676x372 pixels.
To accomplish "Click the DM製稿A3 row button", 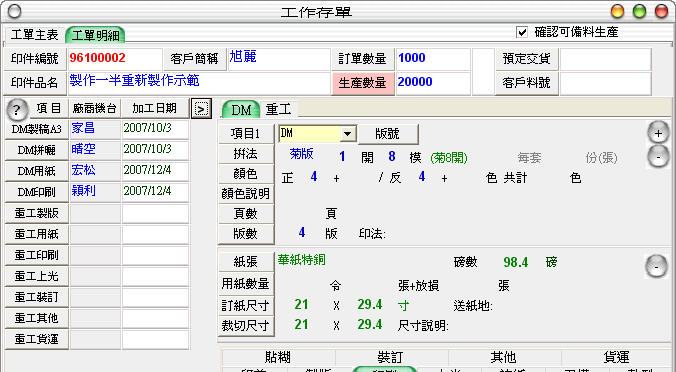I will [x=37, y=129].
